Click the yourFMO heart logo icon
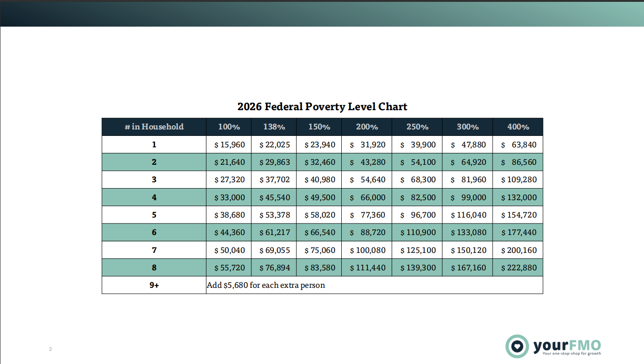644x364 pixels. click(x=516, y=347)
